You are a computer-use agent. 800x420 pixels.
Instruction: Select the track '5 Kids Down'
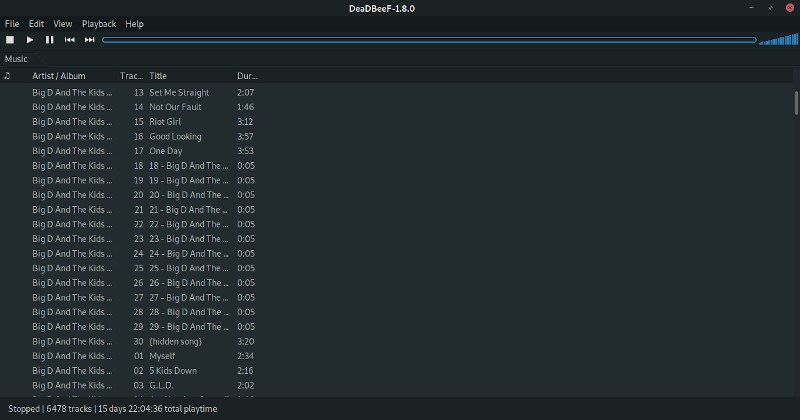coord(173,370)
